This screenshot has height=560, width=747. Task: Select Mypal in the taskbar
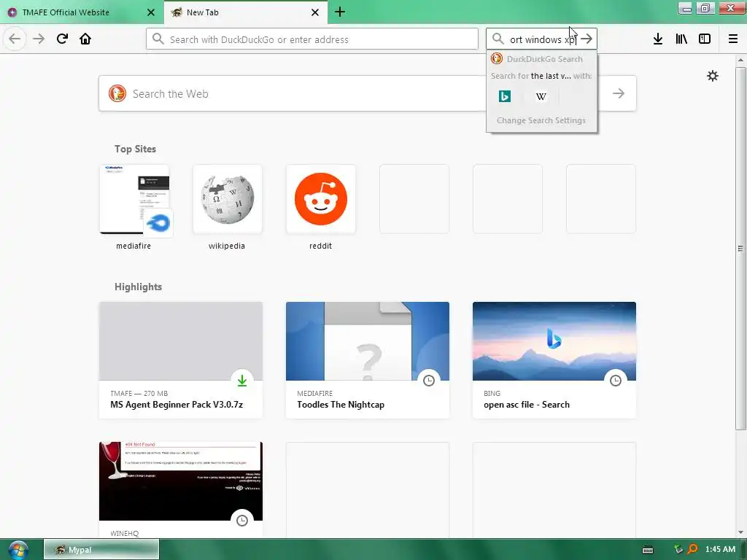point(101,550)
